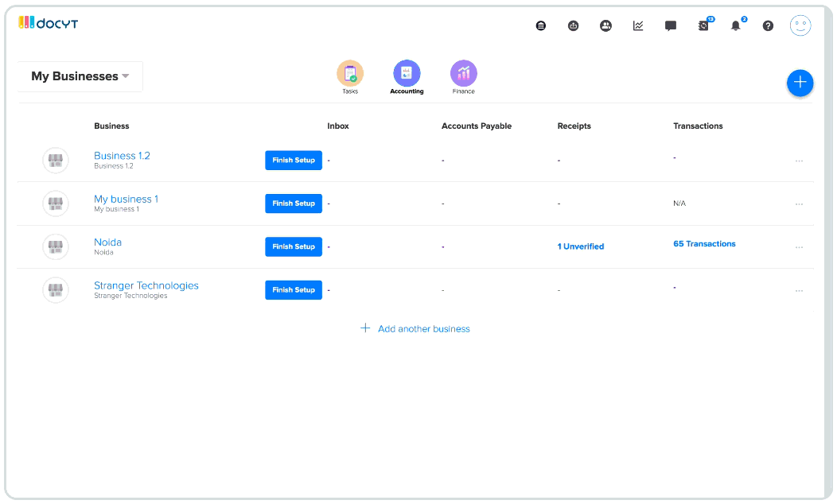Image resolution: width=837 pixels, height=504 pixels.
Task: Open the Stranger Technologies link
Action: (146, 285)
